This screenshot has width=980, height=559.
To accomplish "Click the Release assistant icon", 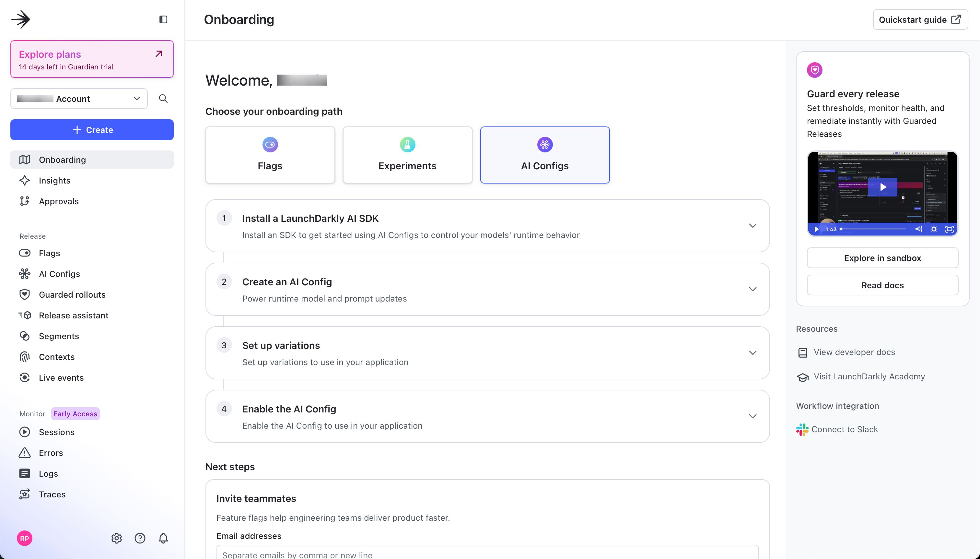I will (25, 315).
